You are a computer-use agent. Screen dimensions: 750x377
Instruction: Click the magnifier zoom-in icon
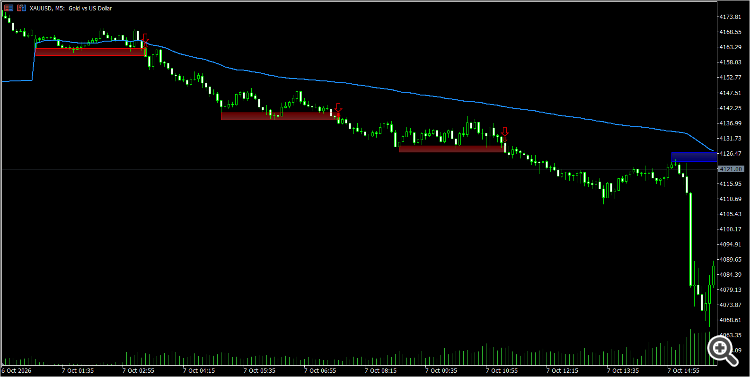point(722,351)
